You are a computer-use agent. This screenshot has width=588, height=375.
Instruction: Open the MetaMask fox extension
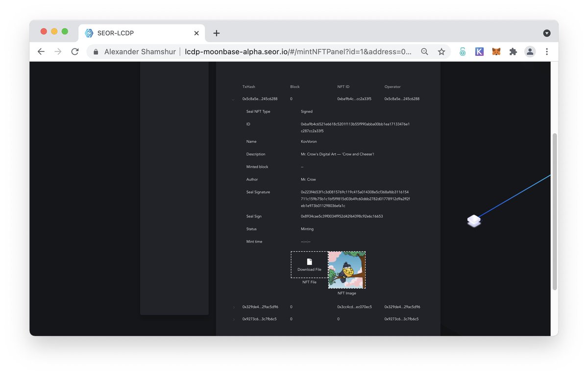click(x=496, y=51)
